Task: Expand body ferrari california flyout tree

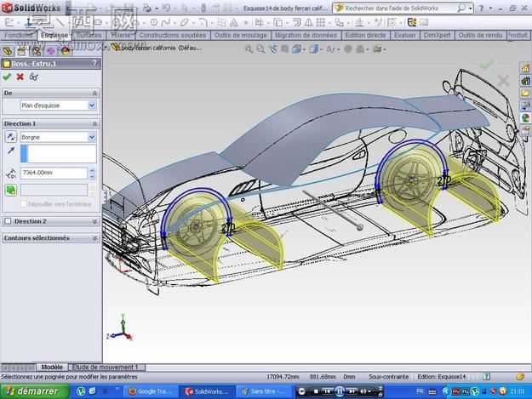Action: [x=106, y=48]
